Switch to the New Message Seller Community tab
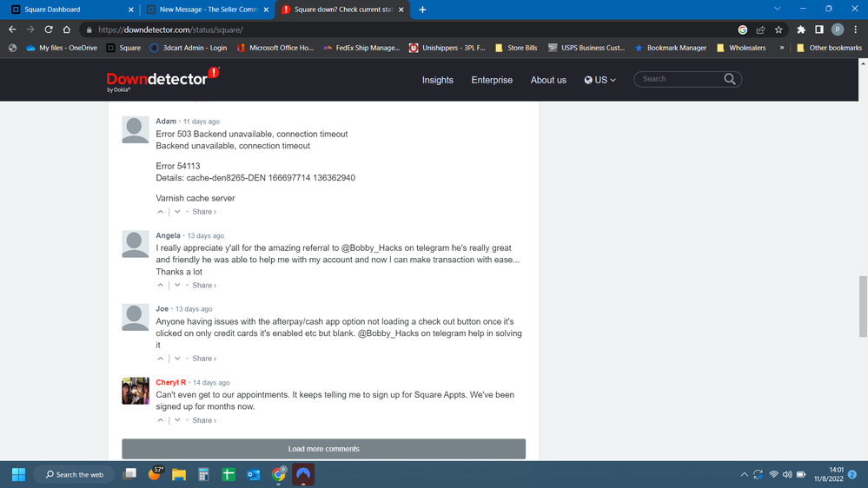 click(x=208, y=10)
